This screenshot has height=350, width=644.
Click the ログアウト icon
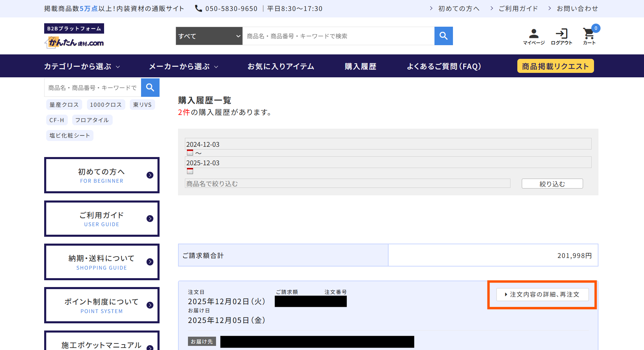point(561,36)
